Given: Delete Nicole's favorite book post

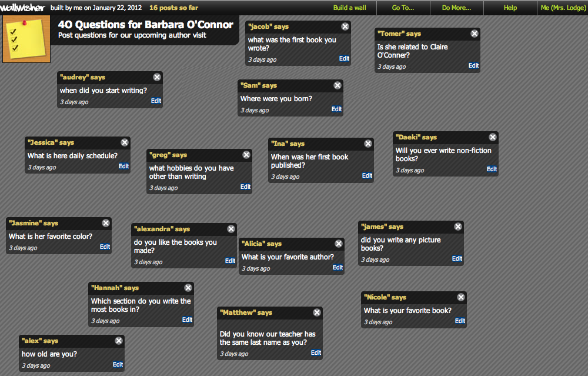Looking at the screenshot, I should pyautogui.click(x=461, y=297).
